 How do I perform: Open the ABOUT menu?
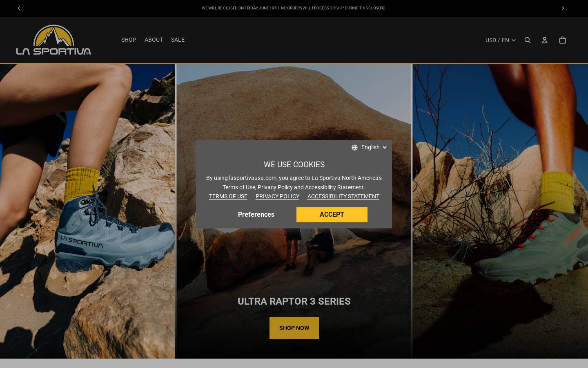point(154,40)
